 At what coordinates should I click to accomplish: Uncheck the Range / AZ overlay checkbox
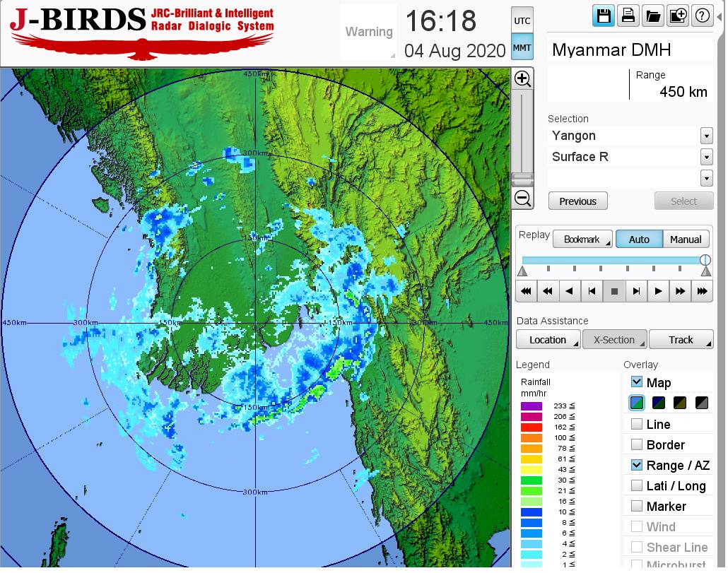637,465
